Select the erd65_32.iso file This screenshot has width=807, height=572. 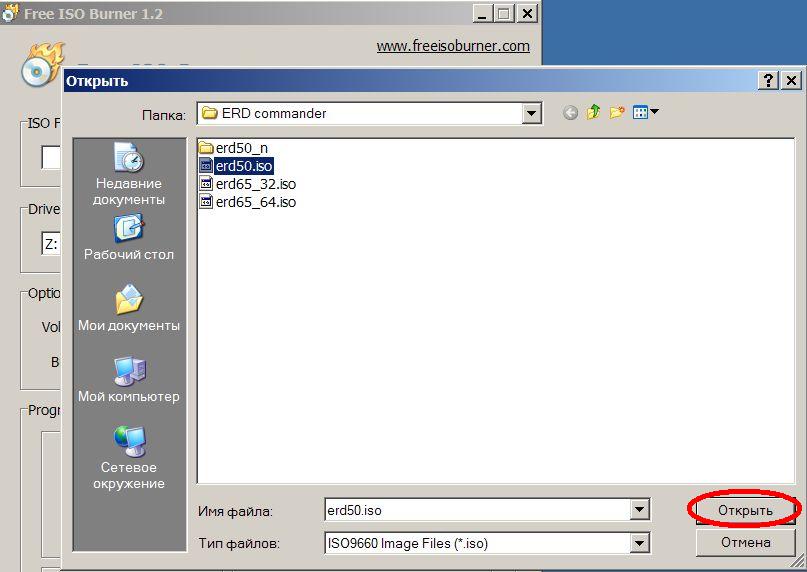[255, 184]
